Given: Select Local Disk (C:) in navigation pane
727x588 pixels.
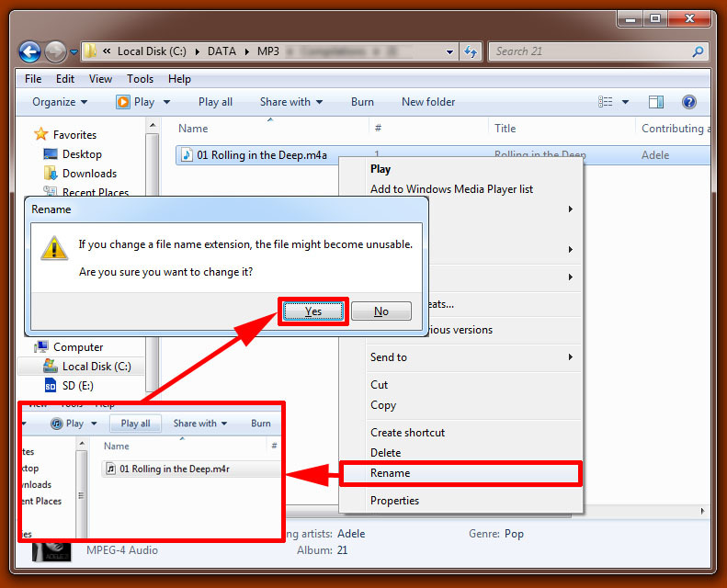Looking at the screenshot, I should 97,367.
